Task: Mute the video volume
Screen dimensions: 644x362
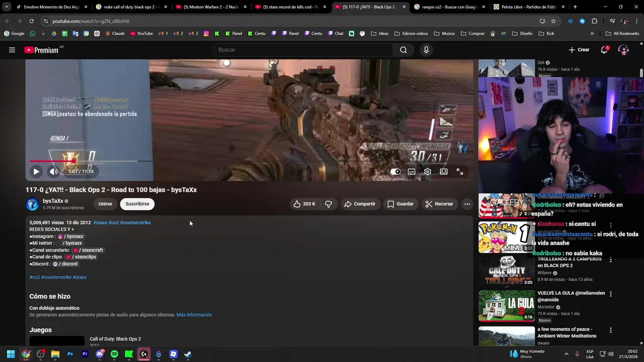Action: [x=53, y=171]
